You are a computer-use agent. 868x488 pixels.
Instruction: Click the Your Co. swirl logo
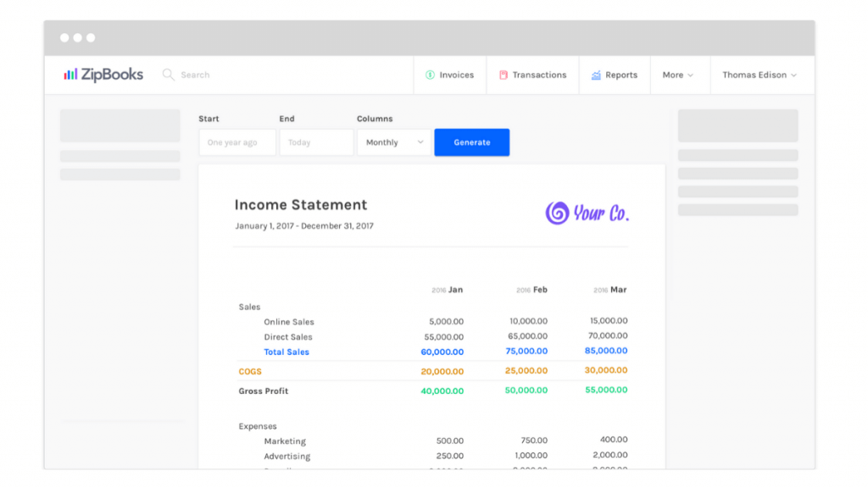click(557, 213)
